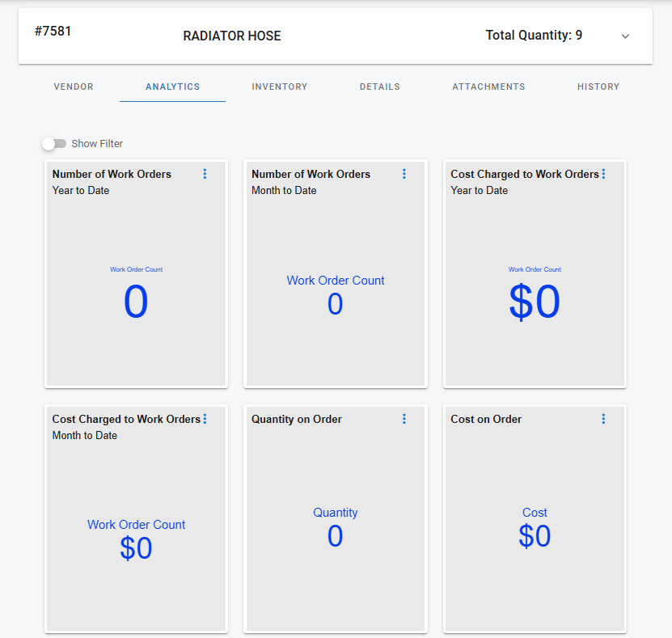Viewport: 672px width, 638px height.
Task: Open options for Cost Charged Year to Date card
Action: click(x=603, y=174)
